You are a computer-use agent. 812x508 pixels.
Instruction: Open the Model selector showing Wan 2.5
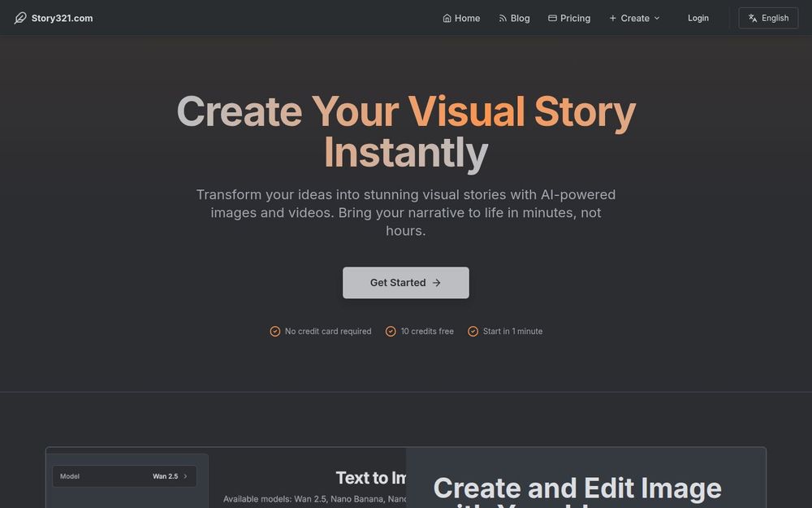click(124, 475)
